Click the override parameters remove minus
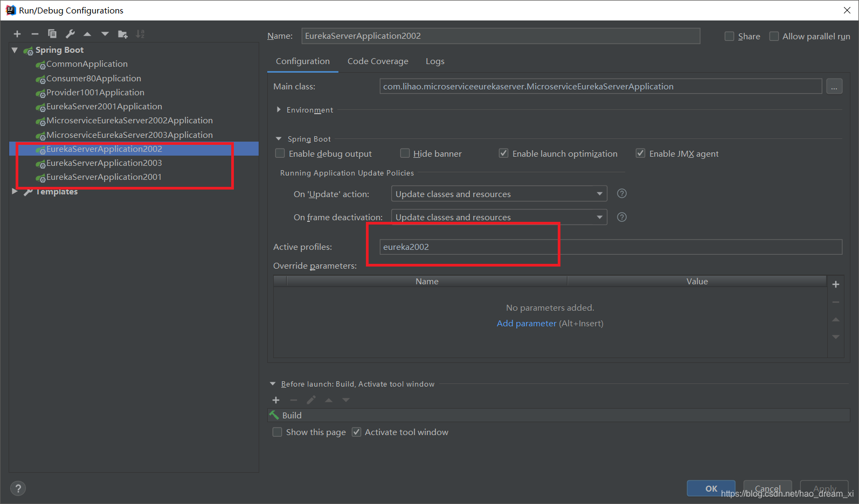This screenshot has width=859, height=504. click(x=836, y=302)
